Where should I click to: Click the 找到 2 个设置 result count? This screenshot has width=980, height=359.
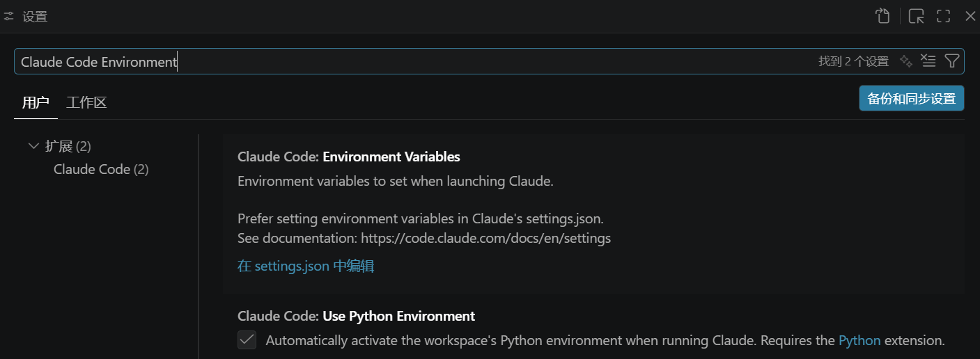853,61
